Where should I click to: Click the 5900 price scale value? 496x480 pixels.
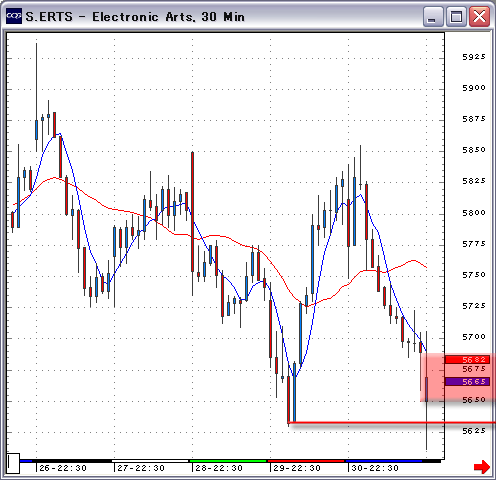pyautogui.click(x=474, y=88)
